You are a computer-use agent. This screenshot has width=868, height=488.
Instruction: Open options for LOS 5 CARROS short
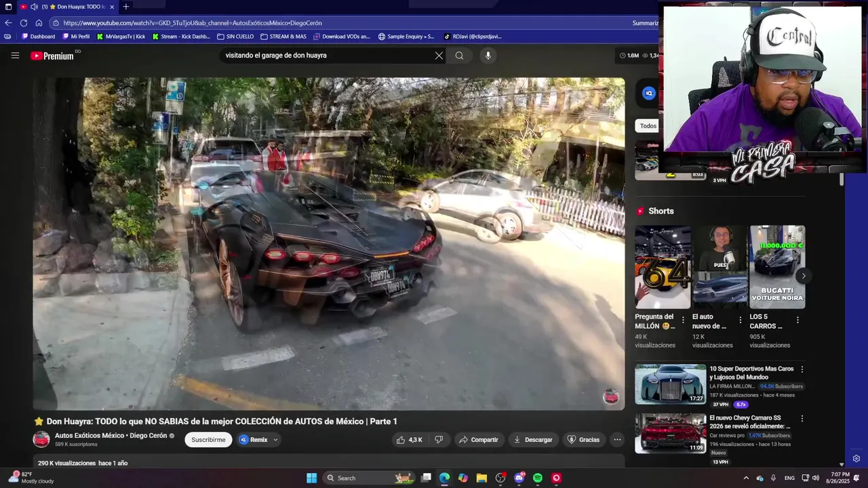[x=797, y=320]
